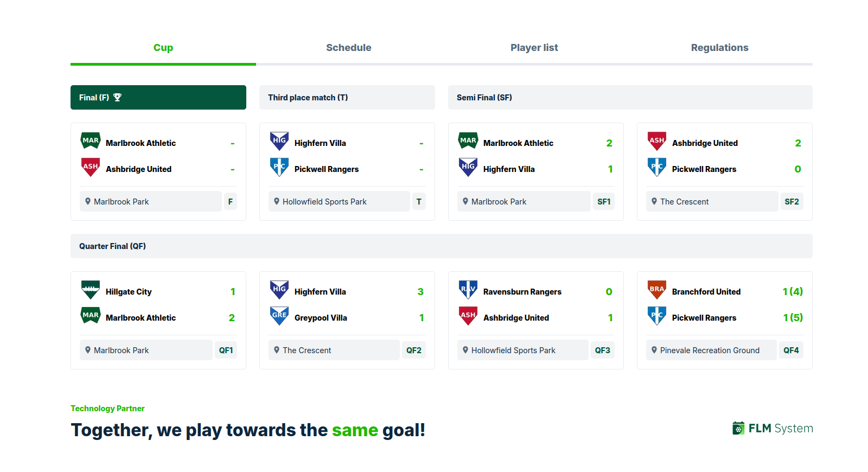Click Marlbrook Athletic crest in Final match
This screenshot has width=868, height=472.
pos(91,141)
